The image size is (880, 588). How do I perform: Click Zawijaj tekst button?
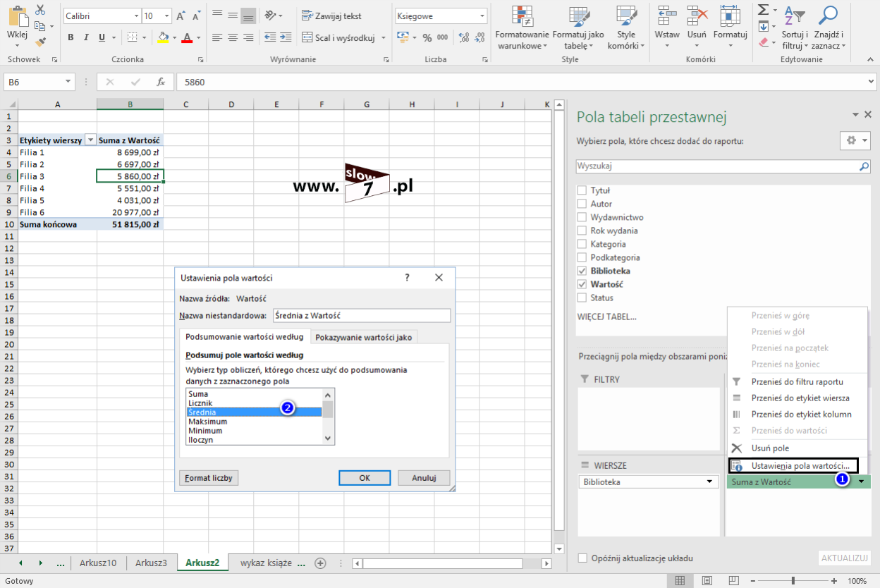331,16
